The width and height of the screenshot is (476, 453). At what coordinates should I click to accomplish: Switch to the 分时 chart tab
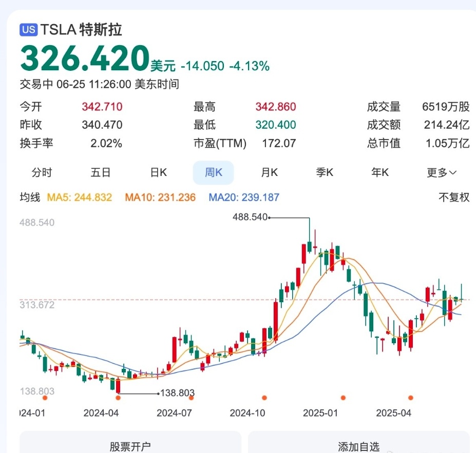42,172
